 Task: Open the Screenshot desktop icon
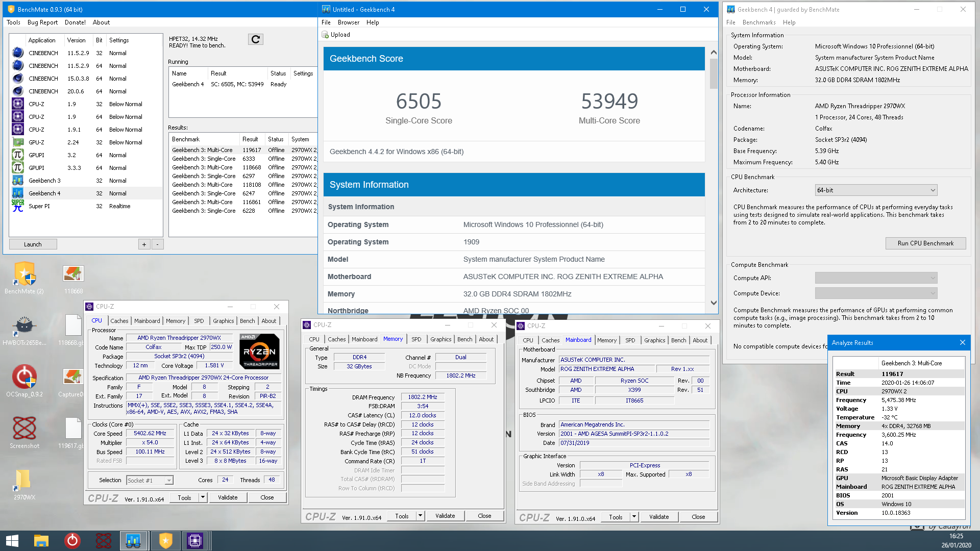(x=24, y=433)
